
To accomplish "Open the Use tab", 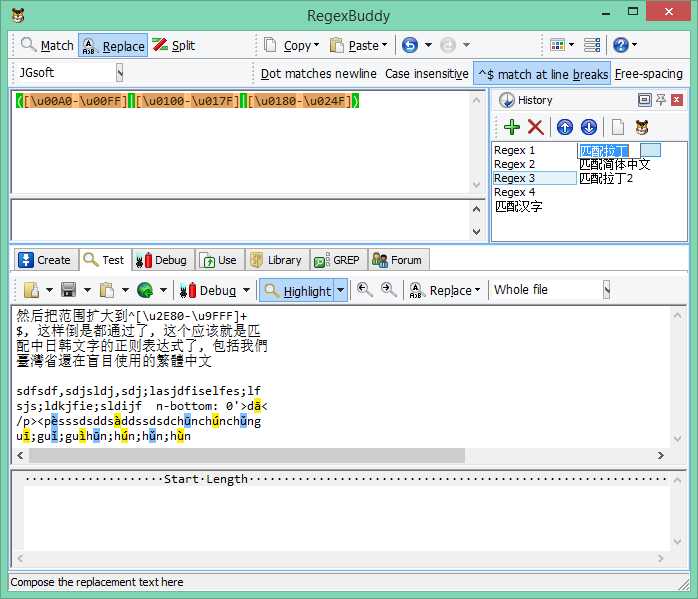I will point(220,260).
